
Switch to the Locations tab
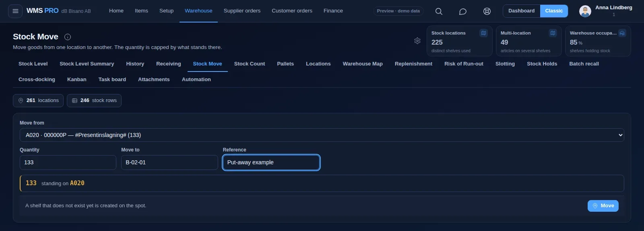(318, 64)
